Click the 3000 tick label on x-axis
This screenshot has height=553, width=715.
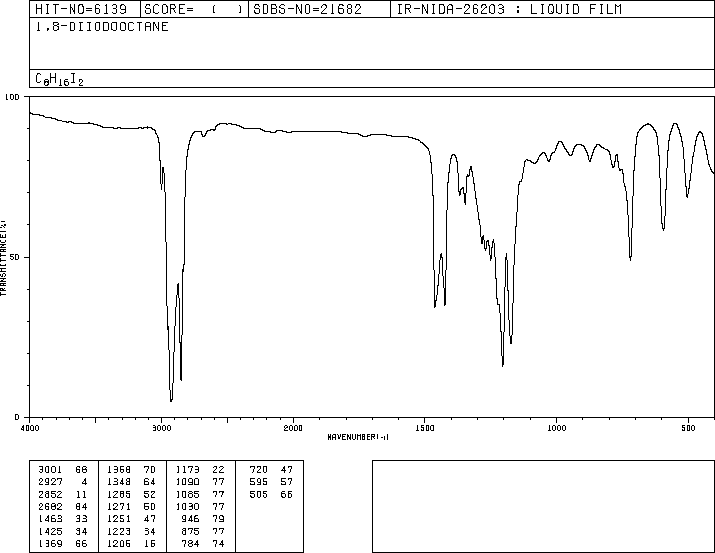161,428
